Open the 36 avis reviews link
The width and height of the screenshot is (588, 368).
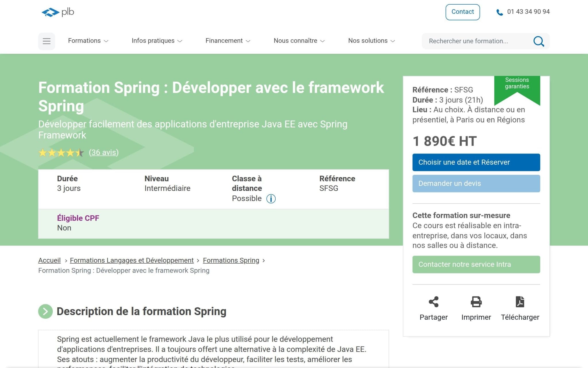coord(104,152)
